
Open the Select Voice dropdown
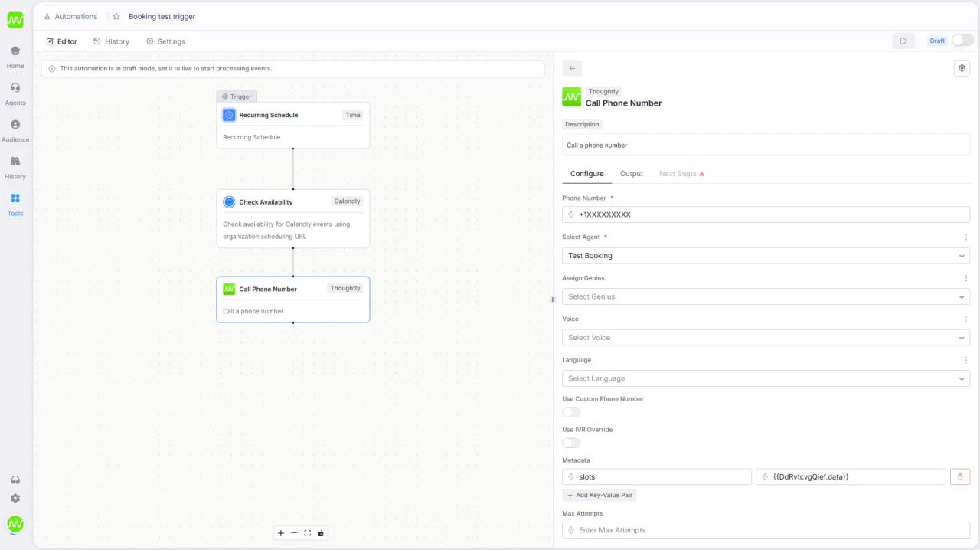pyautogui.click(x=766, y=337)
